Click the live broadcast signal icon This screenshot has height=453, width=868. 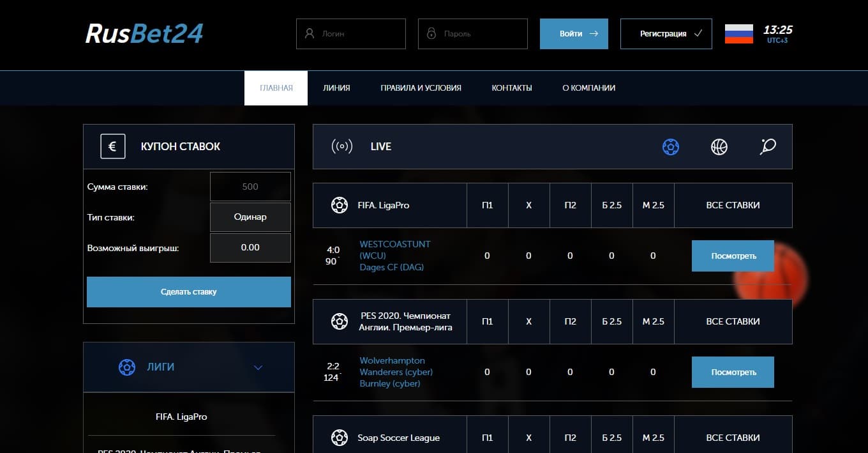pos(342,147)
